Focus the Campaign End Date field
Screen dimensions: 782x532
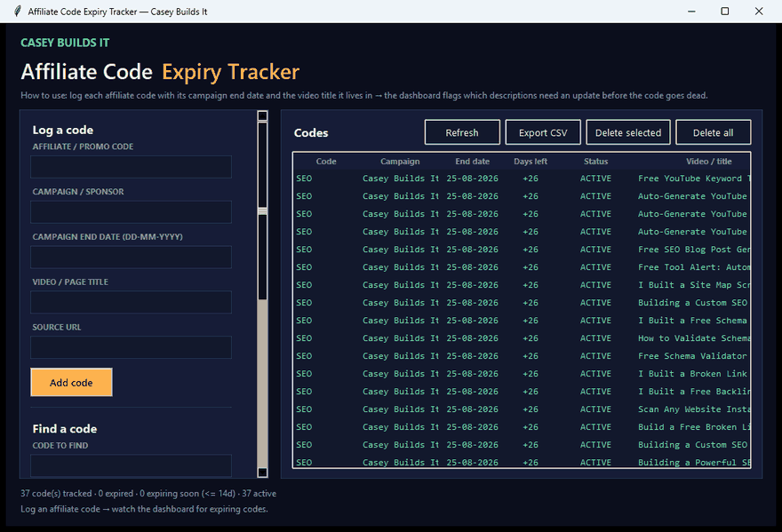[x=132, y=258]
